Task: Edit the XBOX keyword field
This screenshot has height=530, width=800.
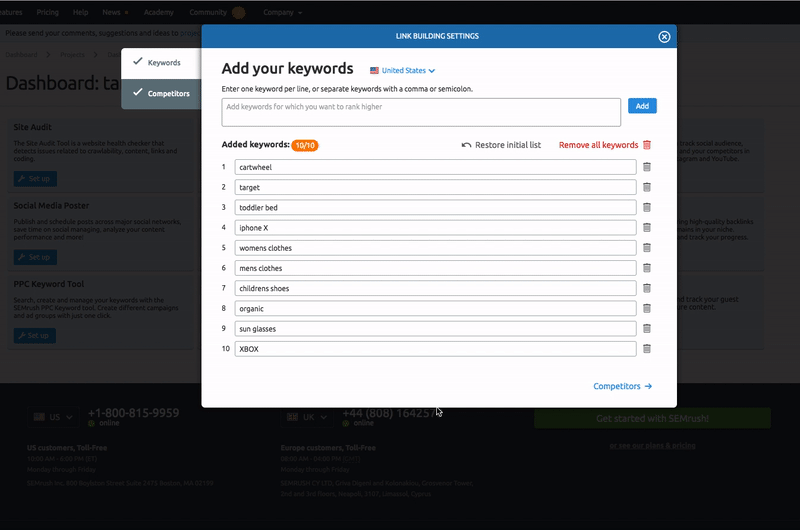Action: pyautogui.click(x=435, y=349)
